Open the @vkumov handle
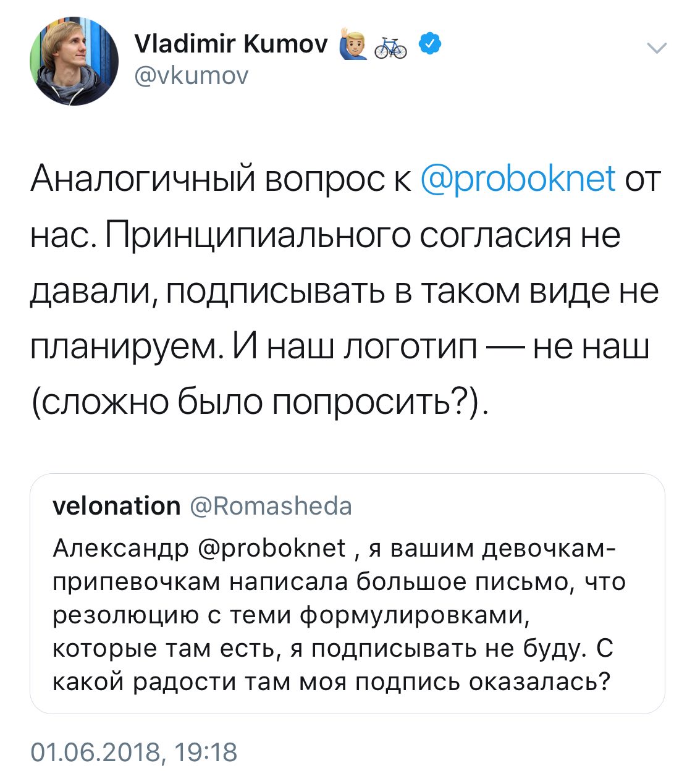This screenshot has width=695, height=784. coord(190,75)
